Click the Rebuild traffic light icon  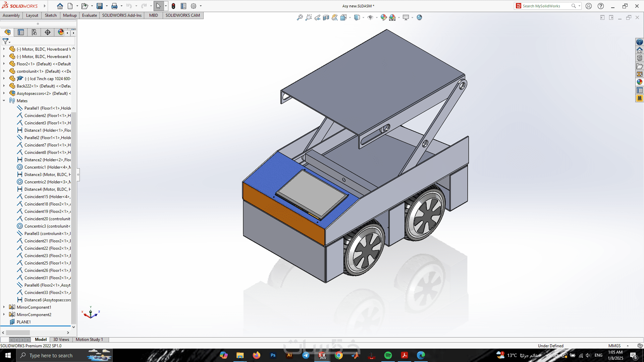[173, 6]
